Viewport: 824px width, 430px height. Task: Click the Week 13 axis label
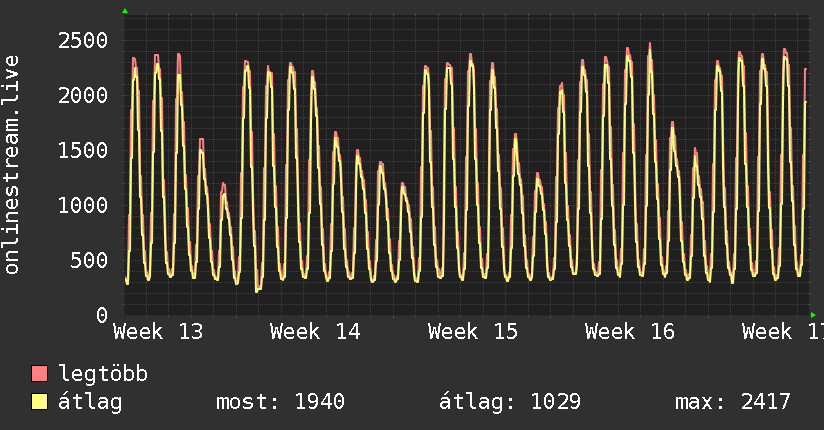click(x=158, y=332)
